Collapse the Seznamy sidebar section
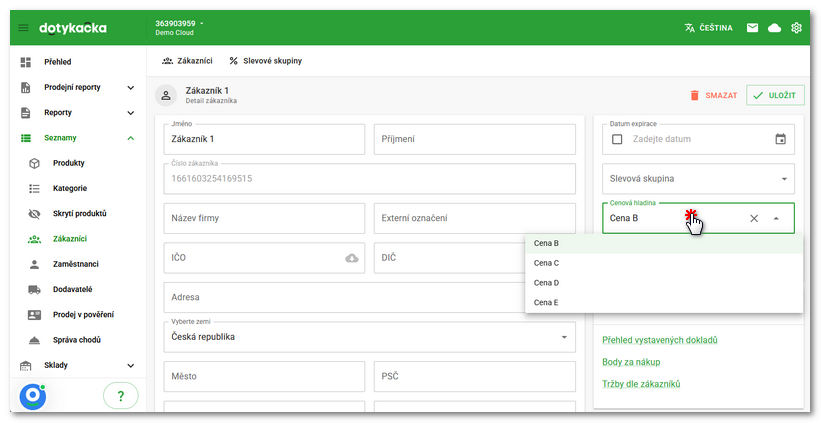This screenshot has height=423, width=821. (x=130, y=138)
